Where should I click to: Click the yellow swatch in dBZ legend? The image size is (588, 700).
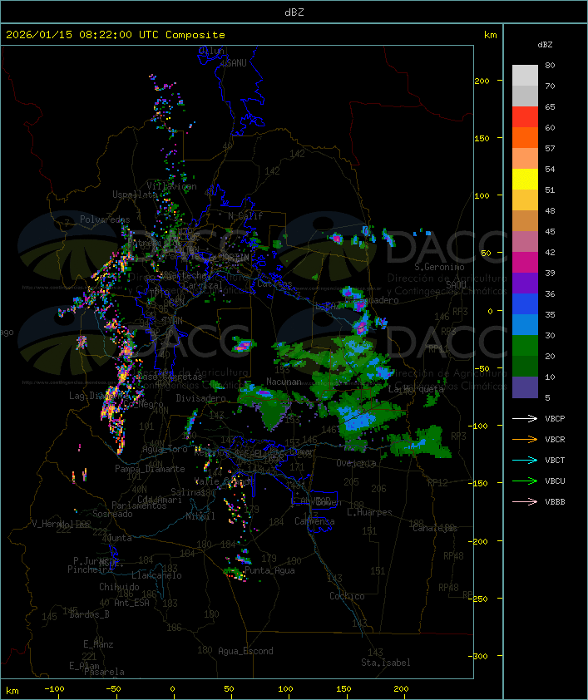(525, 179)
